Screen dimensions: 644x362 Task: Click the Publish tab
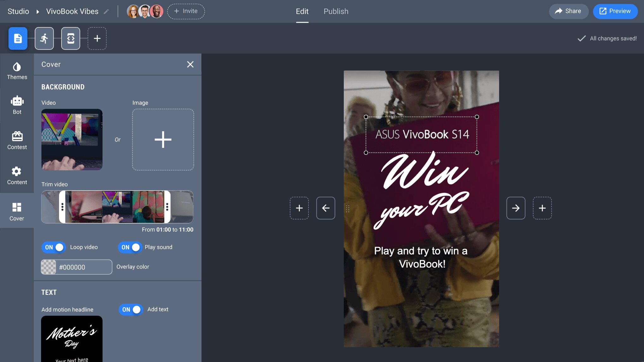(x=336, y=11)
